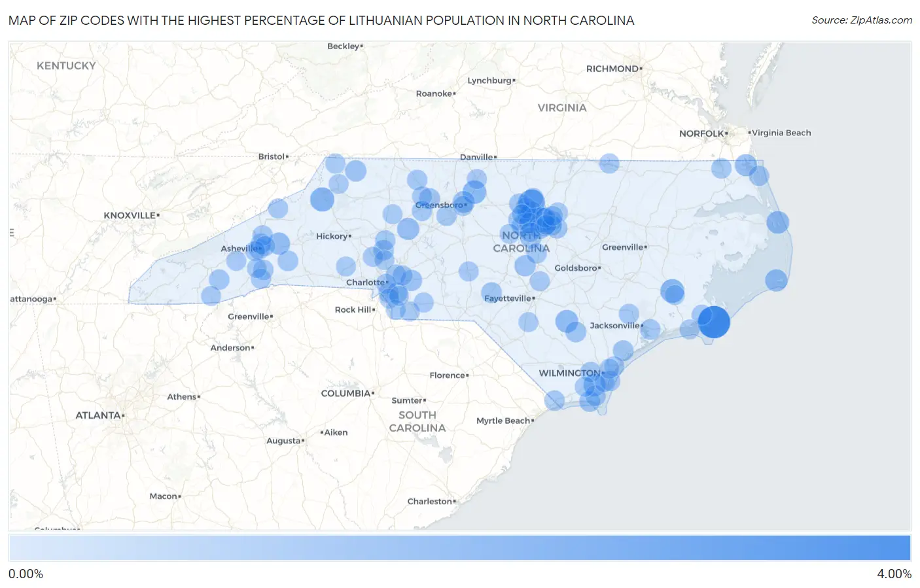The width and height of the screenshot is (920, 588).
Task: Click the Augusta city label
Action: [283, 441]
